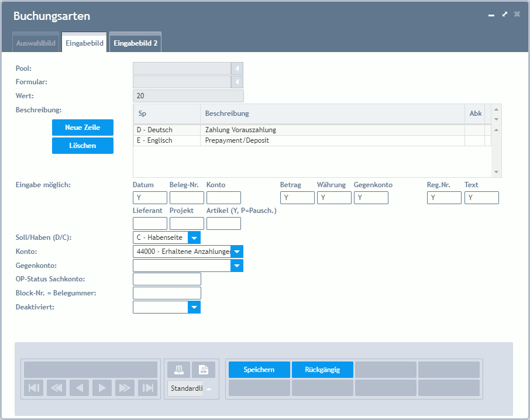Select the D - Deutsch row
The image size is (530, 420).
coord(312,130)
